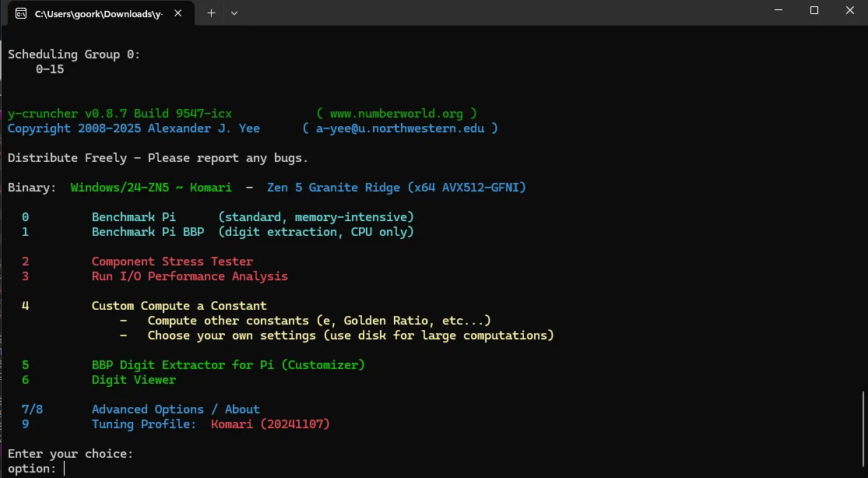
Task: Click the 'Benchmark Pi BBP' line
Action: pyautogui.click(x=252, y=232)
